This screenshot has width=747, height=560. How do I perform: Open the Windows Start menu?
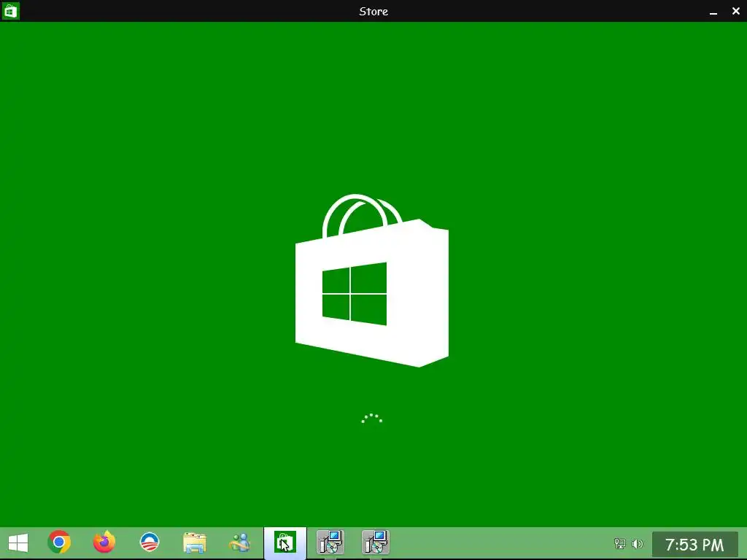(18, 542)
